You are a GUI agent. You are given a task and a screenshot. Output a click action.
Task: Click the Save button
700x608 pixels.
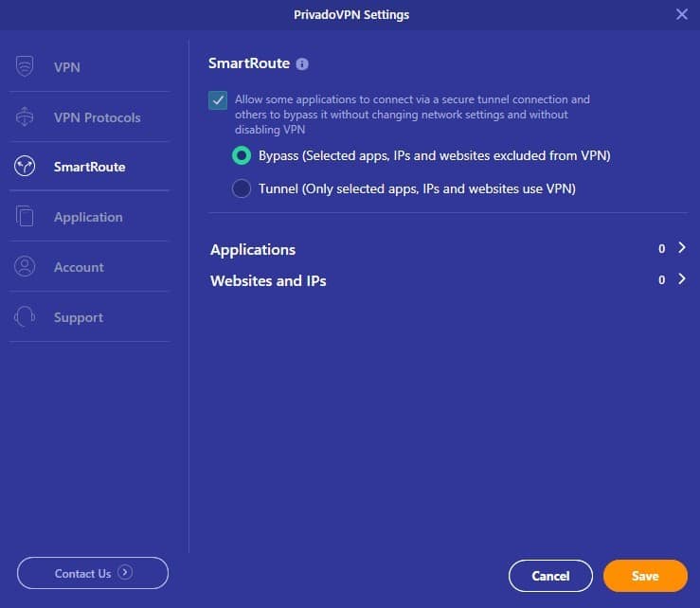(x=645, y=576)
